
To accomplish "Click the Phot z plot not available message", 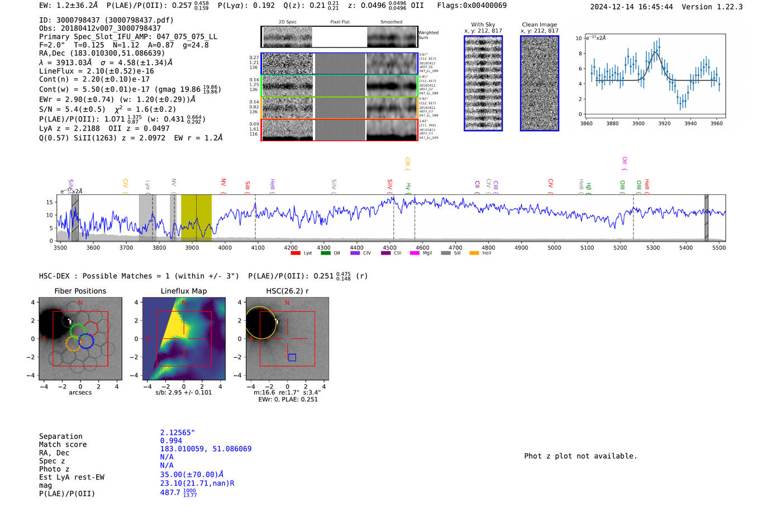I will click(x=580, y=456).
